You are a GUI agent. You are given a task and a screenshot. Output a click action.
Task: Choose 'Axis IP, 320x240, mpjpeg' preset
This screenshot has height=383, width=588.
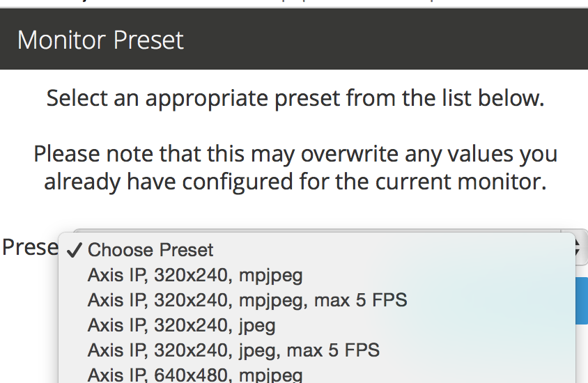click(317, 275)
